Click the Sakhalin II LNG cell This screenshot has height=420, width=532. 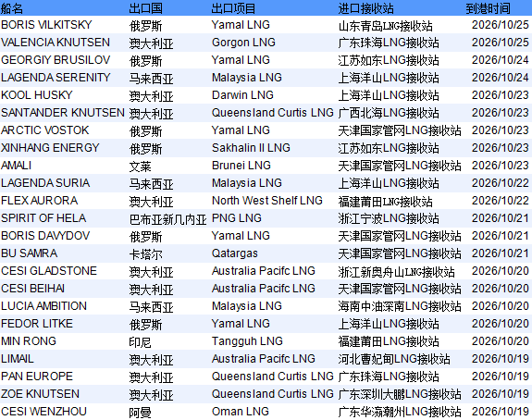point(251,148)
